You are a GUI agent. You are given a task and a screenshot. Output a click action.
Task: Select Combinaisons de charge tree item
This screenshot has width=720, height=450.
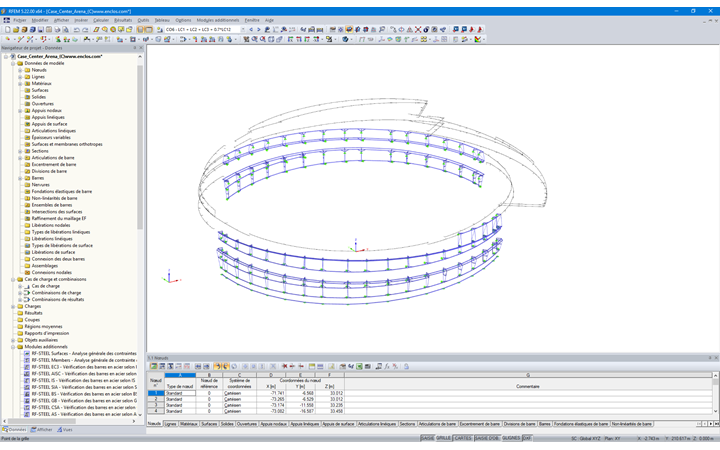click(x=56, y=293)
